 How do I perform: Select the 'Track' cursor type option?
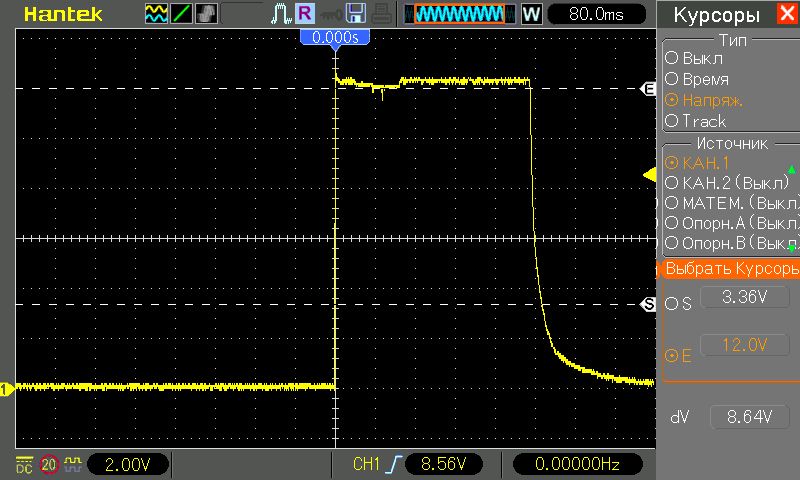(x=703, y=121)
